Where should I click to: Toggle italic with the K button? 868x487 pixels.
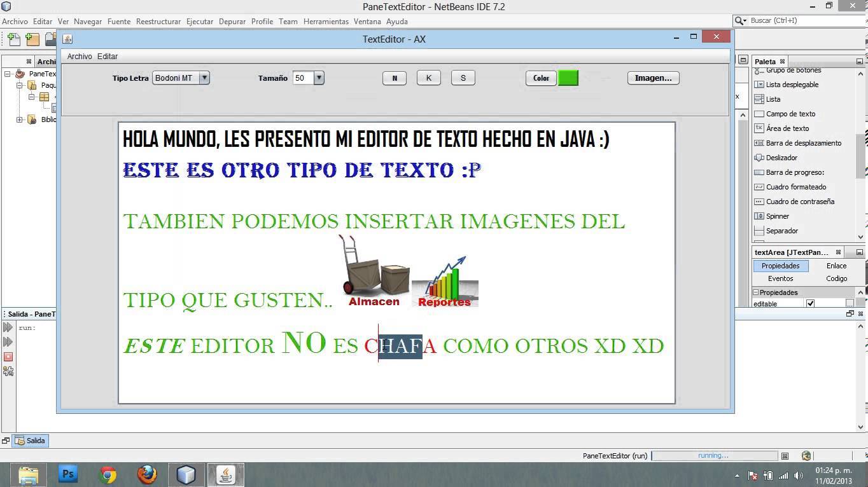429,78
